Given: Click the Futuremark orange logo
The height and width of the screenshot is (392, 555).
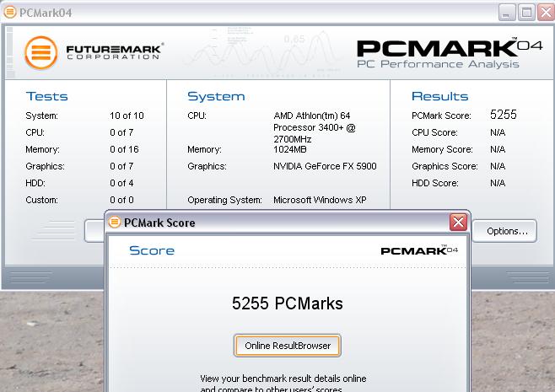Looking at the screenshot, I should [x=41, y=52].
